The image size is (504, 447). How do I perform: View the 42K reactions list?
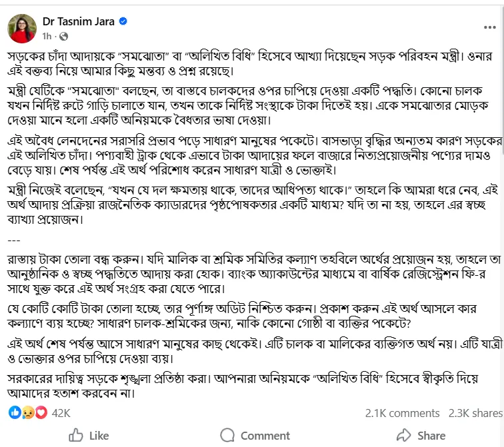[x=61, y=413]
